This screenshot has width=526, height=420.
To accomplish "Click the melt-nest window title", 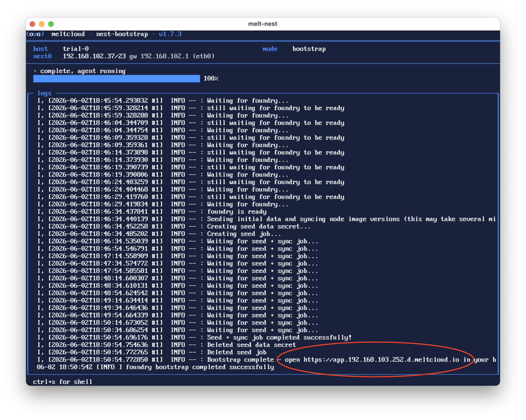I will 263,24.
